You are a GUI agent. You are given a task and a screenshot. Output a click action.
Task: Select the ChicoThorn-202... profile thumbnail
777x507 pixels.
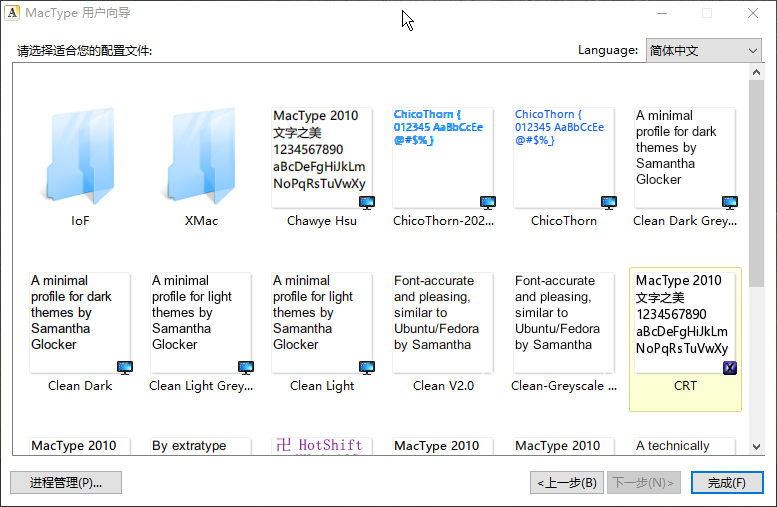click(x=443, y=158)
